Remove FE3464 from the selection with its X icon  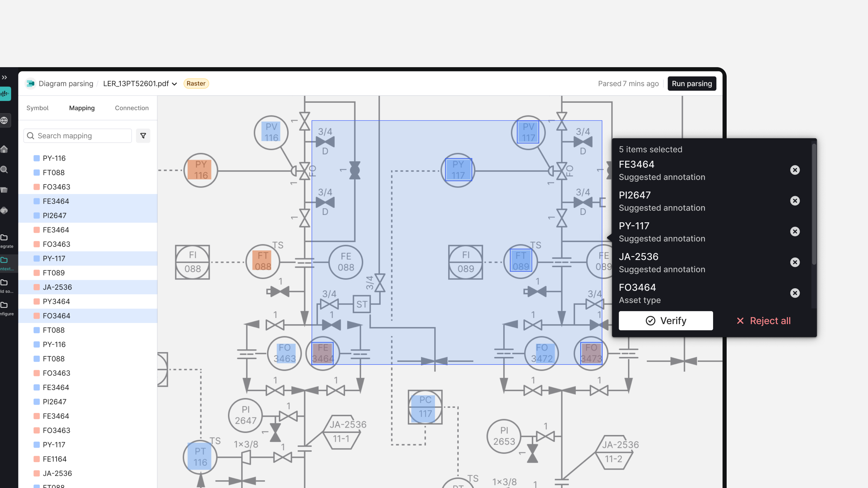point(794,170)
